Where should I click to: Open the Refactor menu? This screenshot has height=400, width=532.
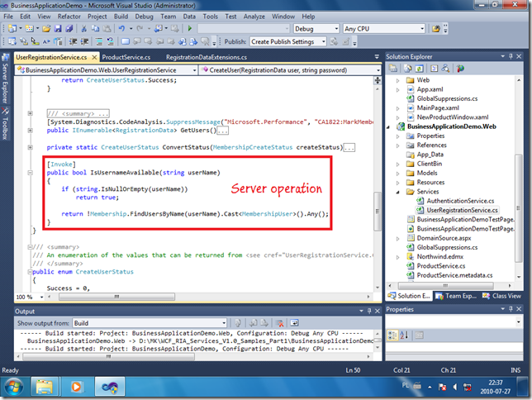[x=69, y=17]
